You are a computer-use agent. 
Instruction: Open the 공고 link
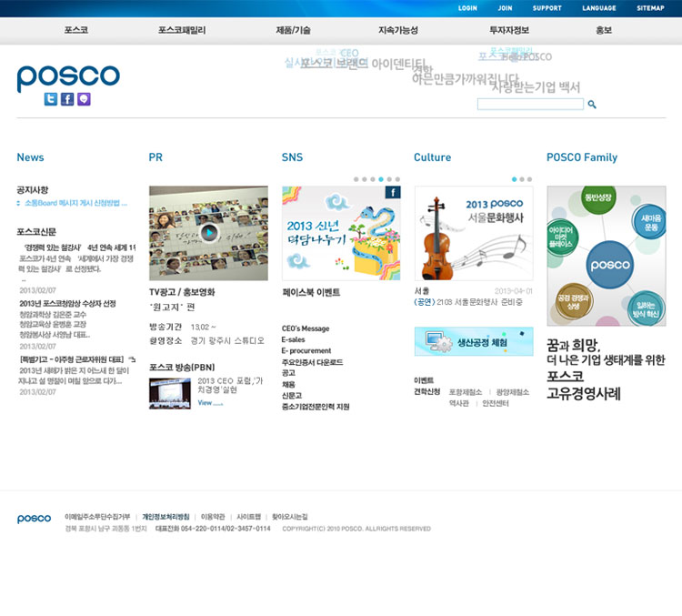(x=288, y=373)
